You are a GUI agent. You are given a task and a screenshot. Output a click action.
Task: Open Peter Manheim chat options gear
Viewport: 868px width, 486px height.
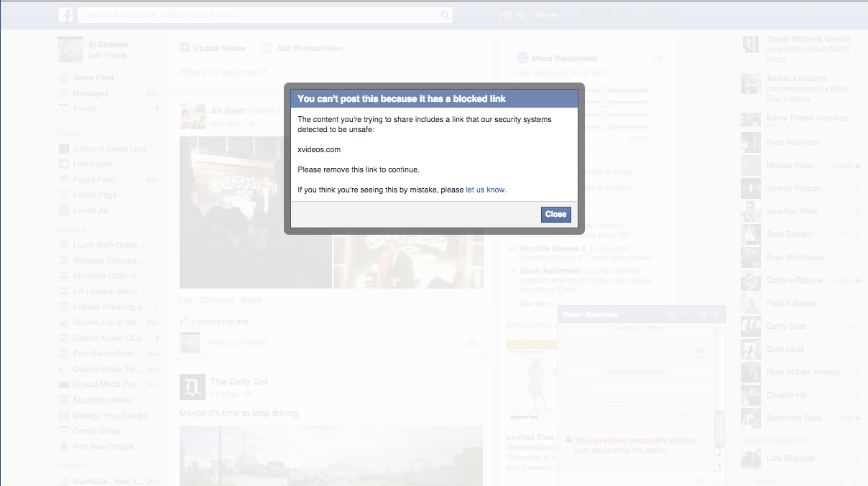(x=703, y=314)
